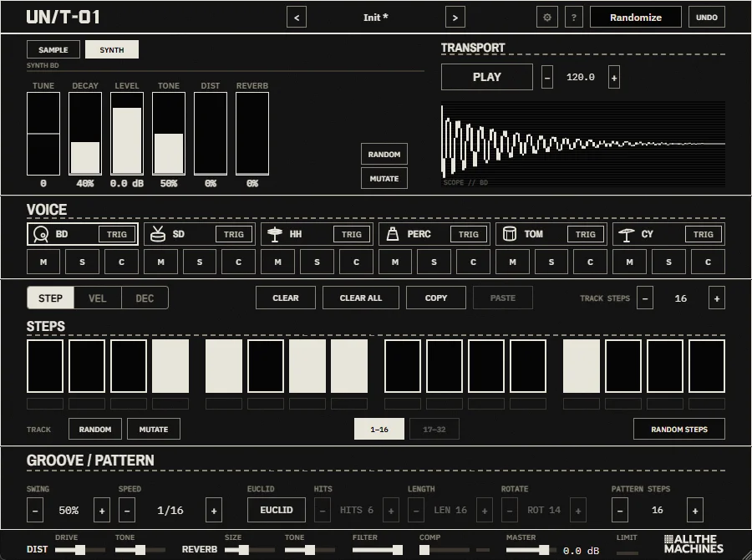This screenshot has width=752, height=560.
Task: Trigger the CY voice with TRIG
Action: [703, 234]
